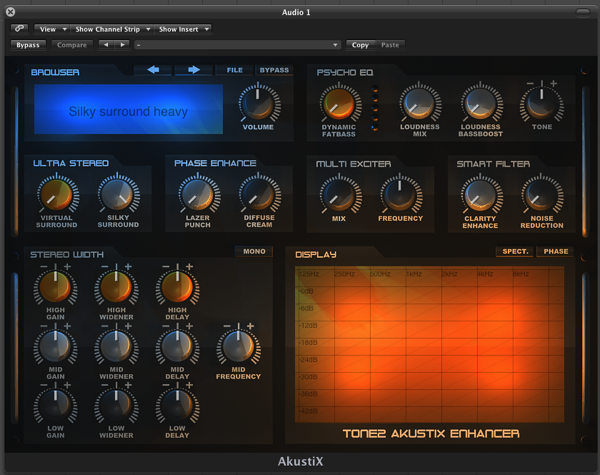
Task: Click the Mid Frequency knob
Action: pos(237,348)
